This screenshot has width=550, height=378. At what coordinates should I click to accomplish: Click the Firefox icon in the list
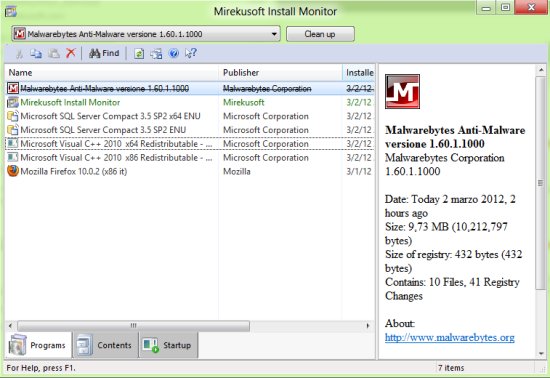tap(13, 171)
